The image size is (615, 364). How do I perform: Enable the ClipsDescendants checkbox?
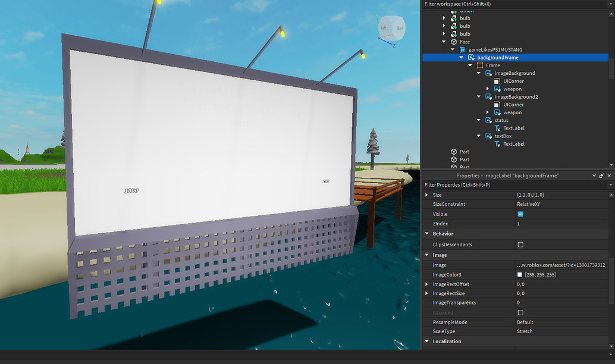(520, 244)
